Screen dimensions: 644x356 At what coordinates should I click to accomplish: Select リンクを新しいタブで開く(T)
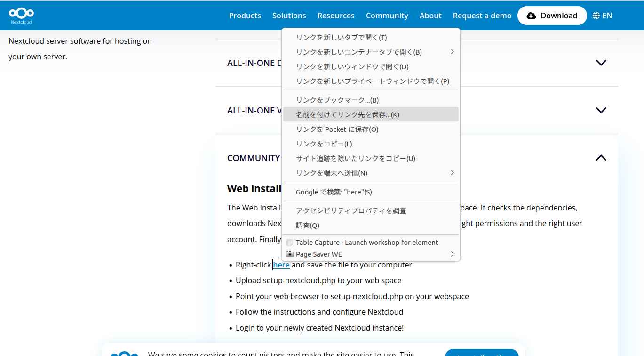(371, 38)
